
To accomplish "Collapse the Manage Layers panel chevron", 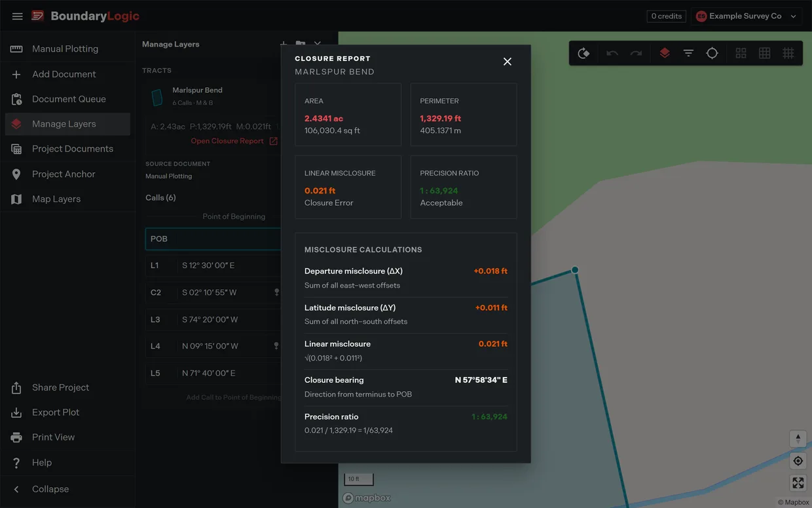I will click(318, 44).
